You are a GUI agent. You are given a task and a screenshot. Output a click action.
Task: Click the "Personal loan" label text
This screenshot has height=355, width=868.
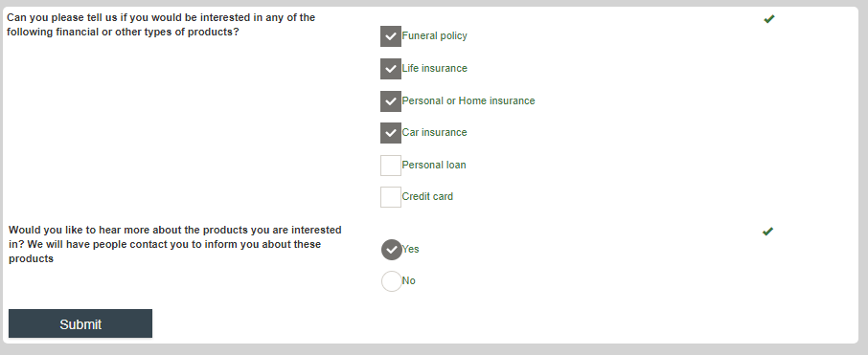pyautogui.click(x=434, y=165)
